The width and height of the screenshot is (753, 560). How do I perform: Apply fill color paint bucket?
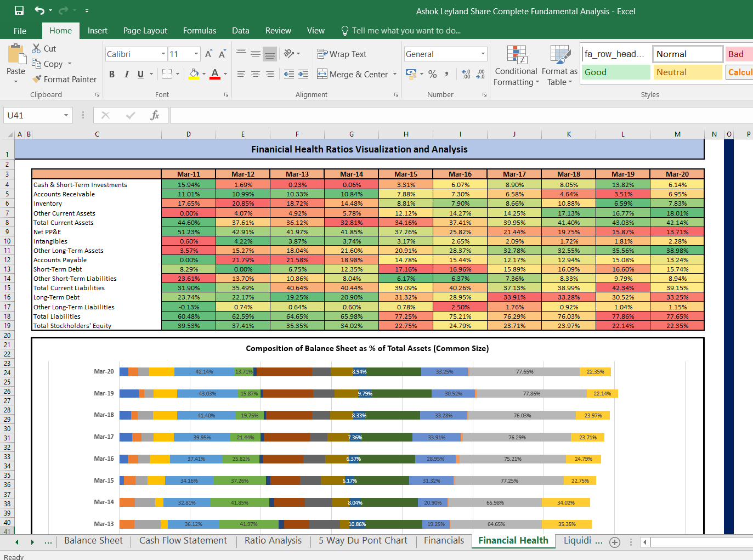pyautogui.click(x=194, y=73)
